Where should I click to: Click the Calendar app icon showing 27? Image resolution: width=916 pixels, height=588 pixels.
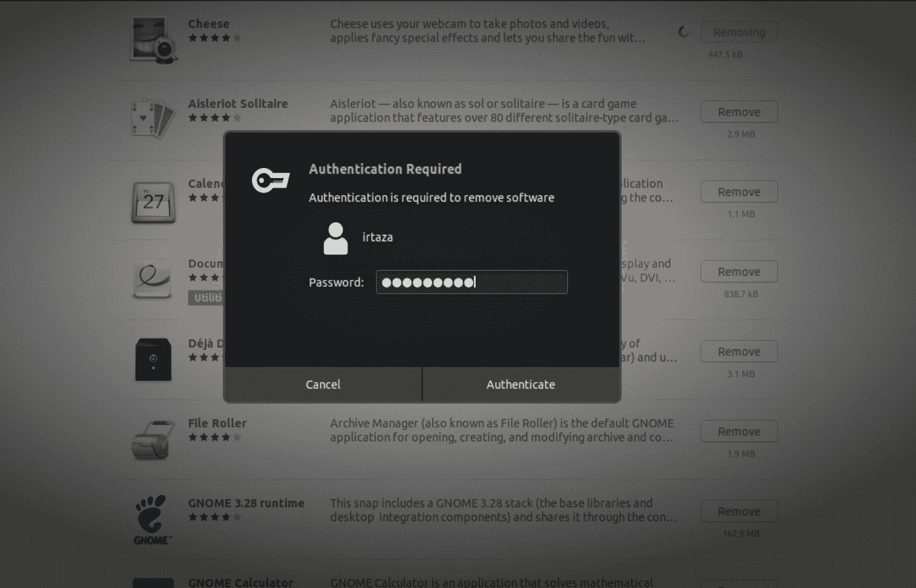pos(153,201)
